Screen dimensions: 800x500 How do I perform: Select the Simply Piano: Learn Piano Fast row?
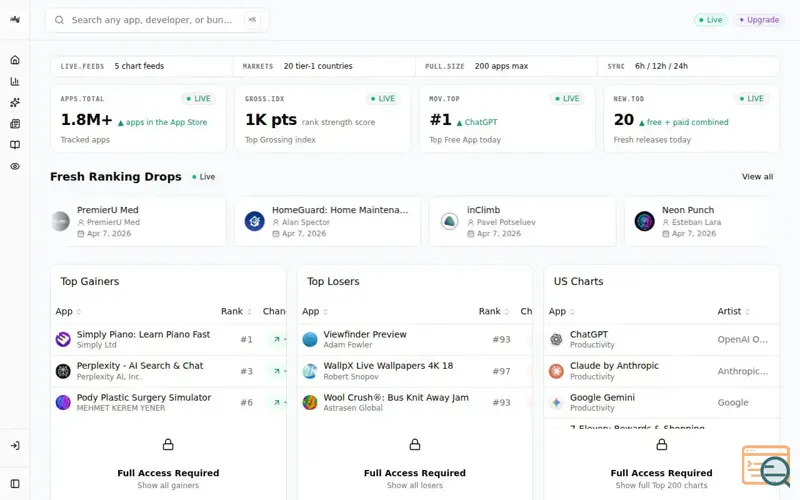coord(168,339)
